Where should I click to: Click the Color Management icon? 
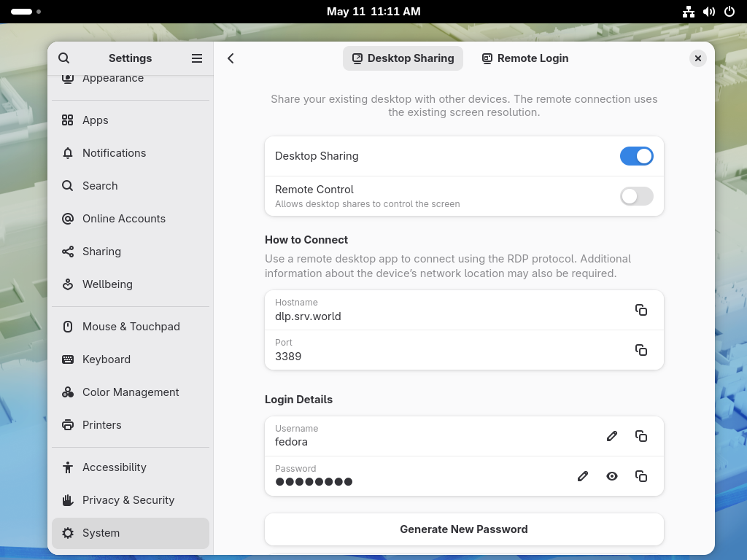(68, 392)
